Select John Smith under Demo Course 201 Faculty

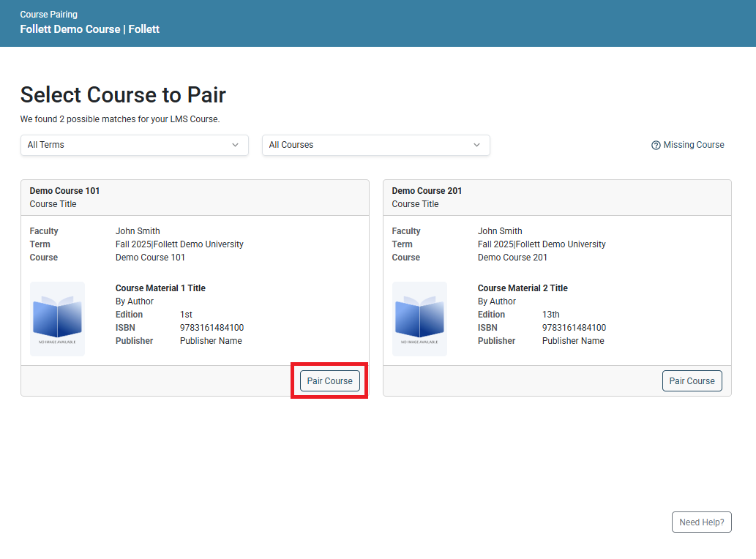500,230
